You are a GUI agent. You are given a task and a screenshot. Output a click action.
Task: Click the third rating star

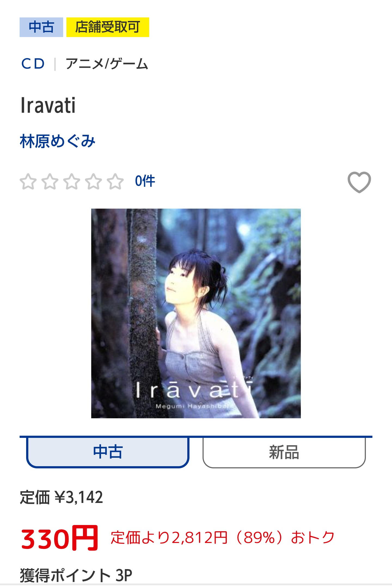point(72,181)
